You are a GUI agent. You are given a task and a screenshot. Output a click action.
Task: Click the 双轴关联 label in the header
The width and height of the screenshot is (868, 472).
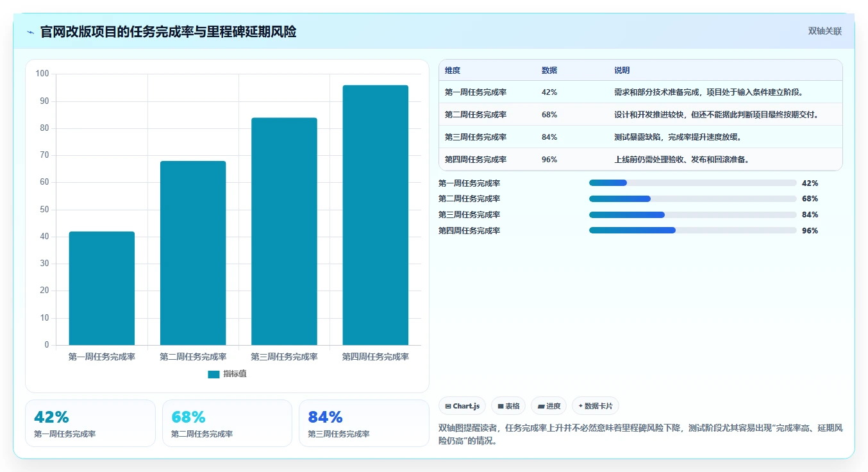pos(824,31)
